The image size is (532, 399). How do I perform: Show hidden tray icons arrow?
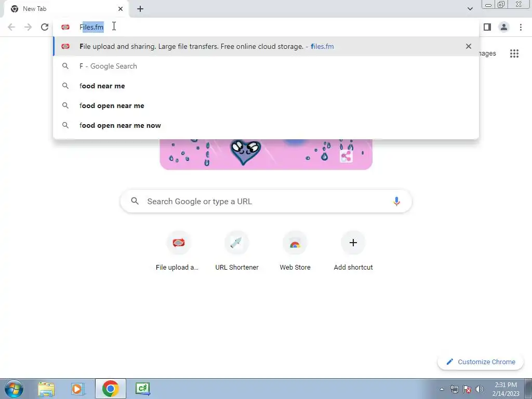442,389
